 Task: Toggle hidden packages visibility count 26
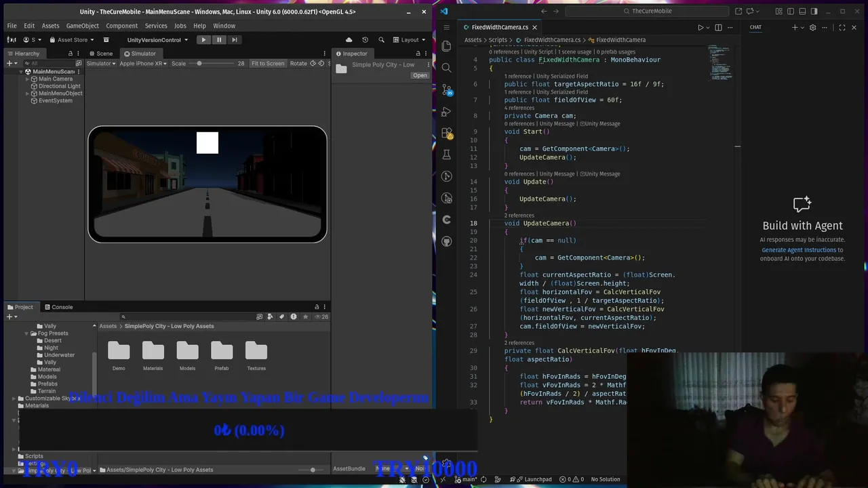[321, 317]
